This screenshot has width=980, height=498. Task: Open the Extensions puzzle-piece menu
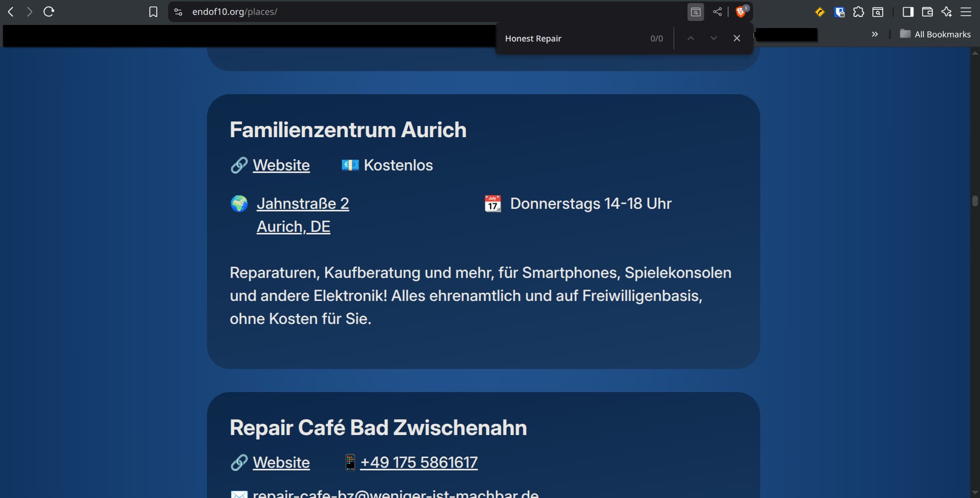pyautogui.click(x=859, y=12)
